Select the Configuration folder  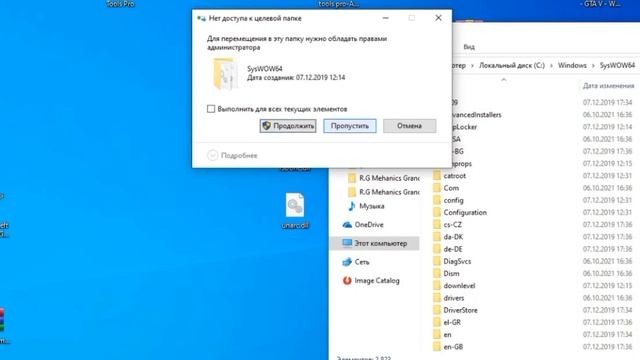pos(465,213)
